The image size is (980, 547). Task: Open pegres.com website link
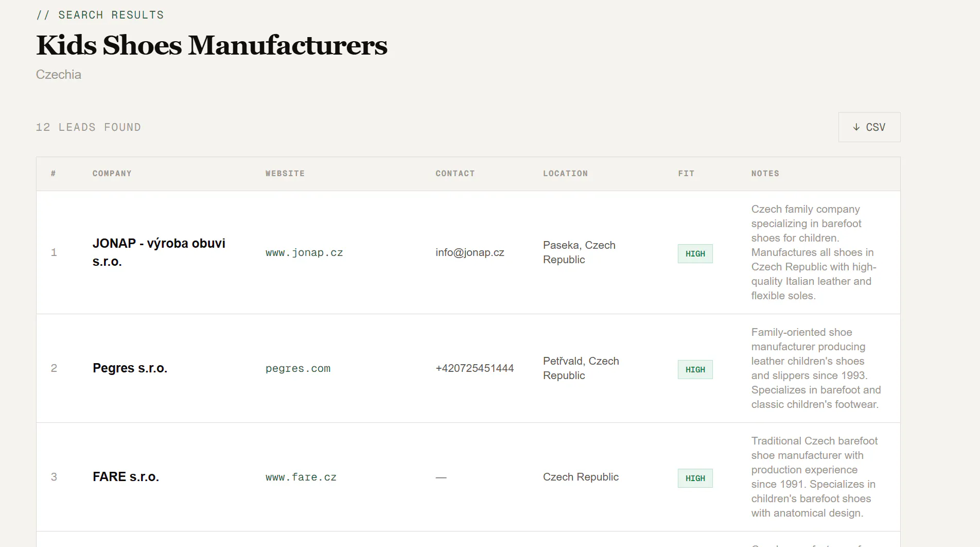[x=298, y=368]
